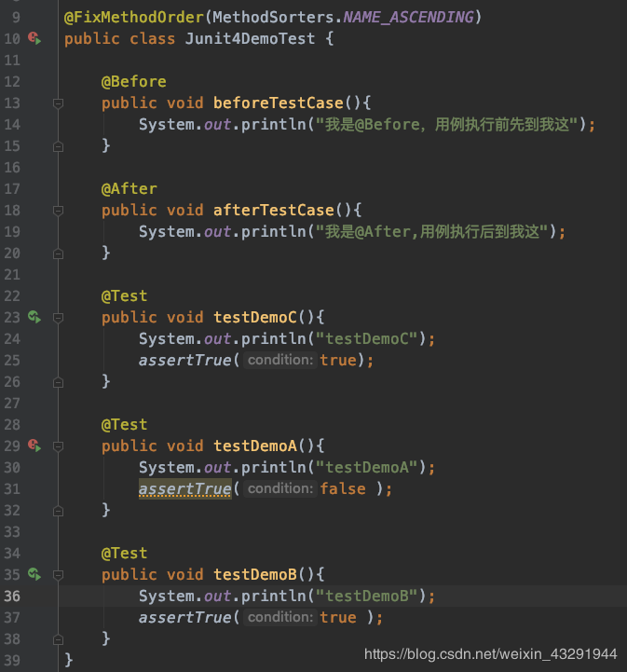
Task: Click assertTrue on line 37
Action: 185,617
